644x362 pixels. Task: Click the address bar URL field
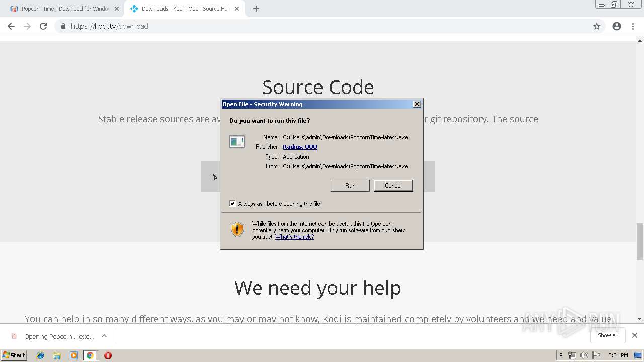322,26
